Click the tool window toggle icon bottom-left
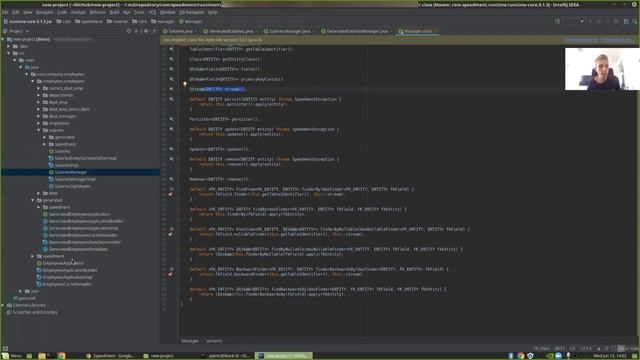The width and height of the screenshot is (640, 360). [x=5, y=349]
